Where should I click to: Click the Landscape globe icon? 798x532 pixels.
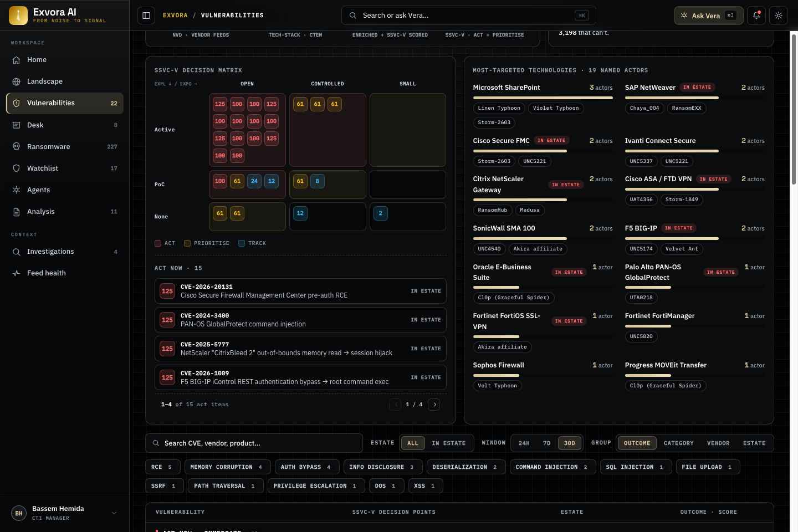(17, 81)
